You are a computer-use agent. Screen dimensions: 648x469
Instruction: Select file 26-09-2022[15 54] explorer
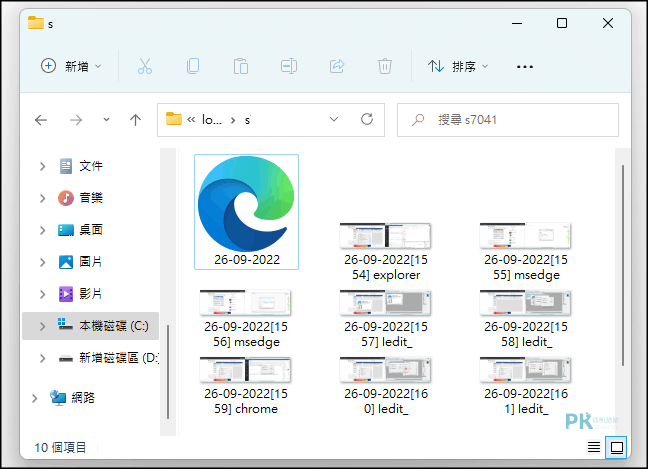click(386, 252)
